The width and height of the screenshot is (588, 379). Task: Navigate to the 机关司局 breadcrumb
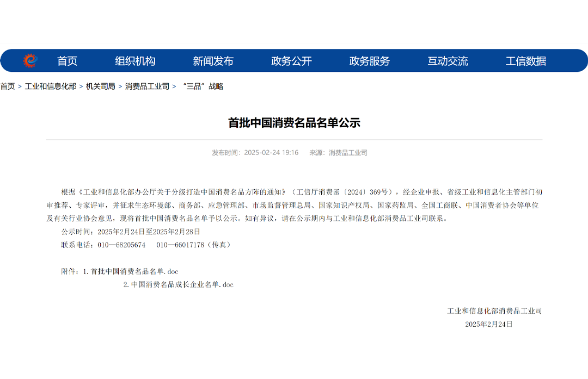(x=100, y=86)
